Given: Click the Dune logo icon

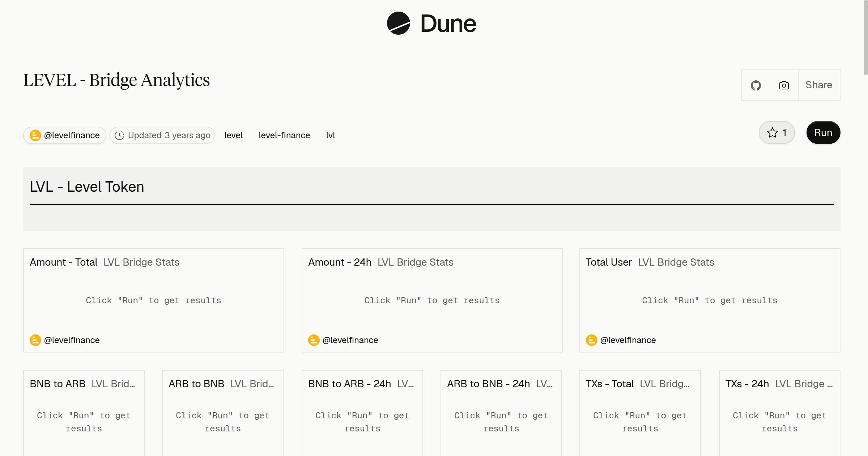Looking at the screenshot, I should [x=398, y=23].
